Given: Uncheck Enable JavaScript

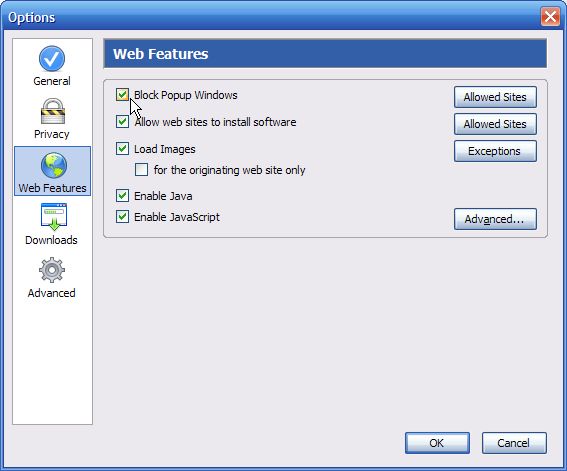Looking at the screenshot, I should 122,217.
